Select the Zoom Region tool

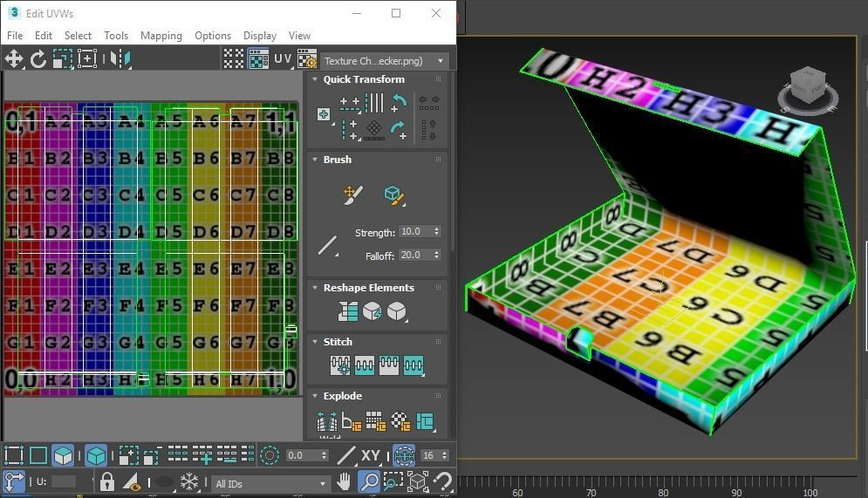[393, 482]
